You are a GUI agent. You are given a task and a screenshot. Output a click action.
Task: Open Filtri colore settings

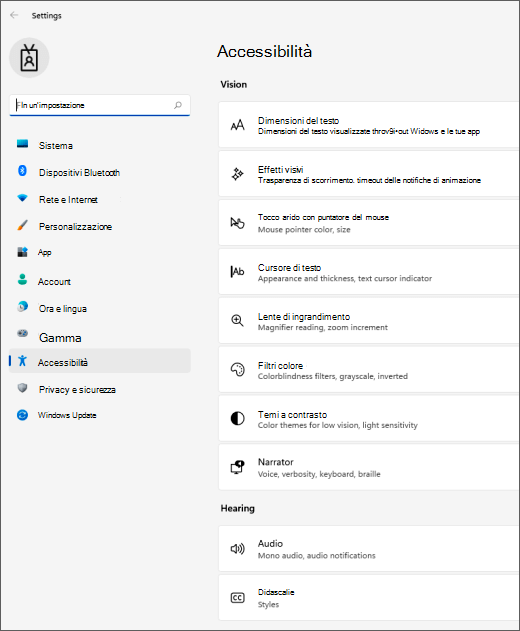[368, 369]
